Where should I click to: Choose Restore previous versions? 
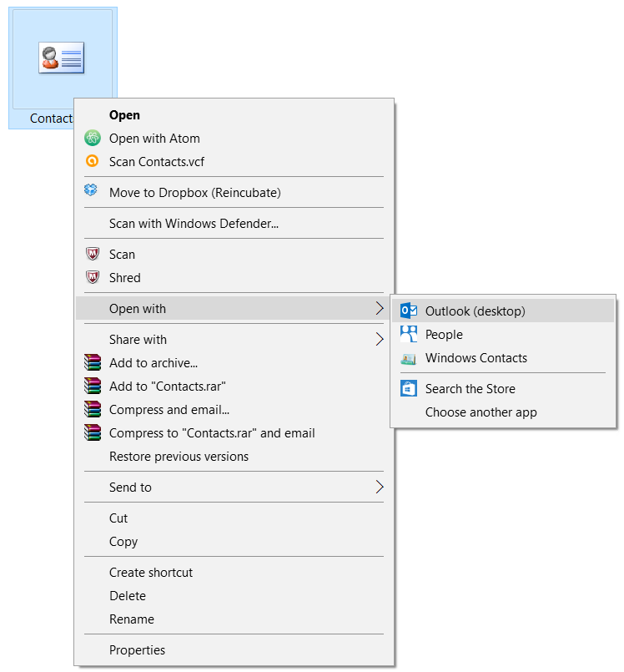click(x=234, y=456)
